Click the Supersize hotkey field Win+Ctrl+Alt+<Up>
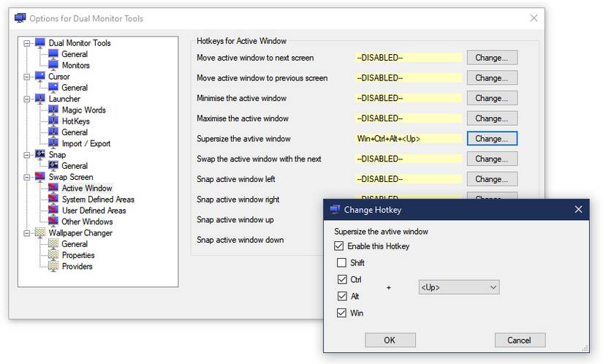Image resolution: width=603 pixels, height=364 pixels. tap(409, 139)
